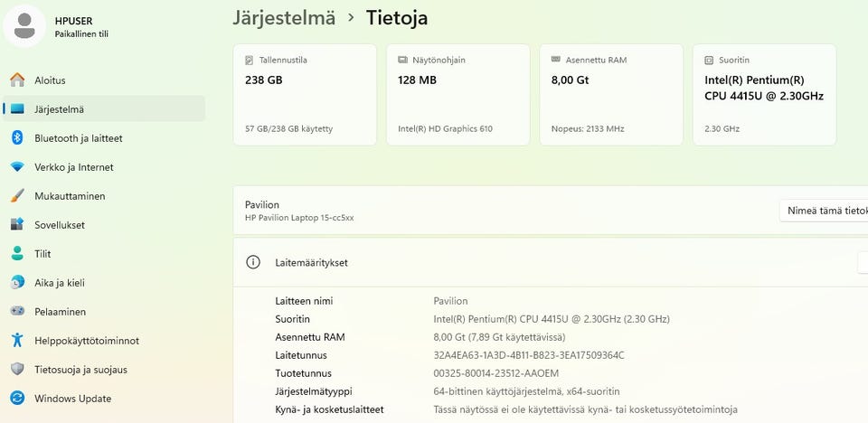
Task: Click the Mukauttaminen paintbrush icon
Action: pyautogui.click(x=17, y=196)
